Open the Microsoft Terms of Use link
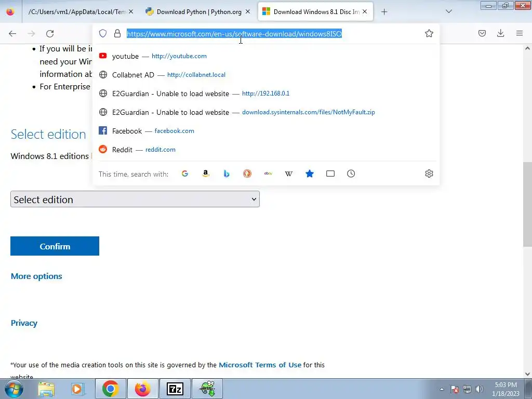The height and width of the screenshot is (399, 532). 260,365
